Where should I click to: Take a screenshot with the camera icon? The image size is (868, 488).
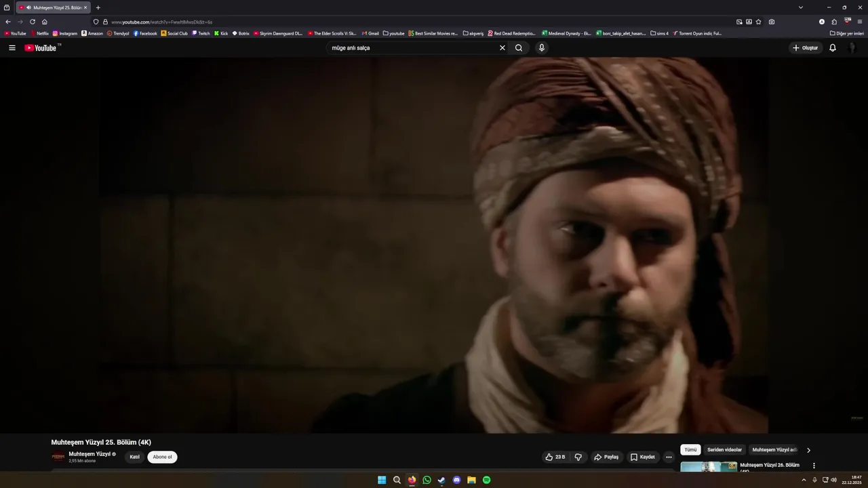click(772, 22)
